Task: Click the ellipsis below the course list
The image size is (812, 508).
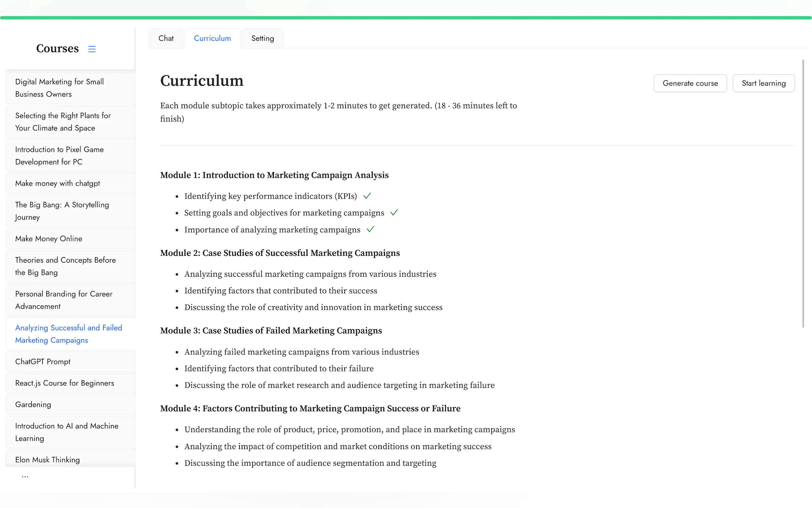Action: [25, 476]
